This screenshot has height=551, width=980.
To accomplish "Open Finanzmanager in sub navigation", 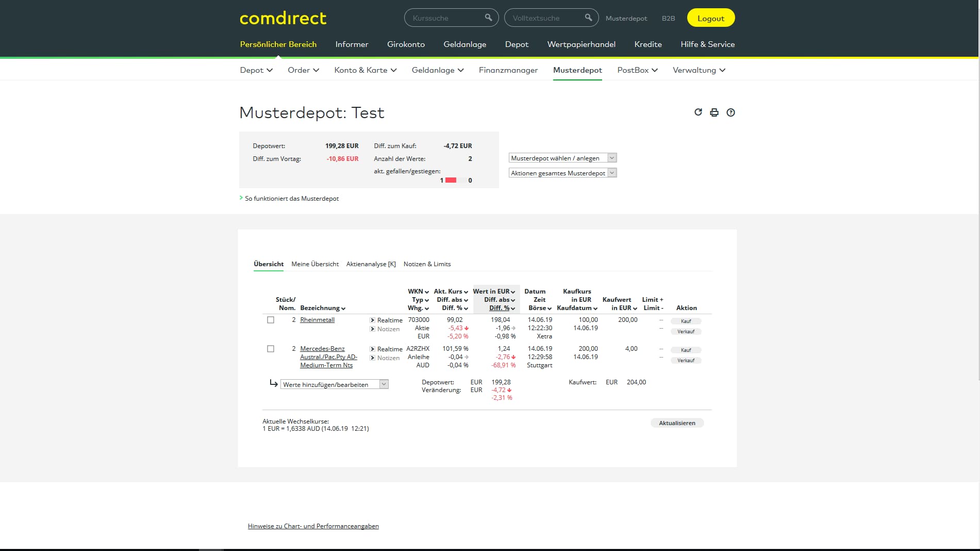I will (x=508, y=70).
